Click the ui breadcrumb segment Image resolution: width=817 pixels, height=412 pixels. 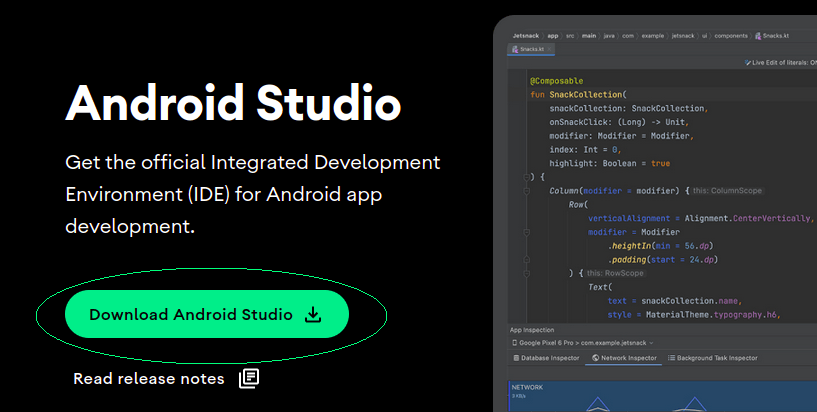coord(704,36)
